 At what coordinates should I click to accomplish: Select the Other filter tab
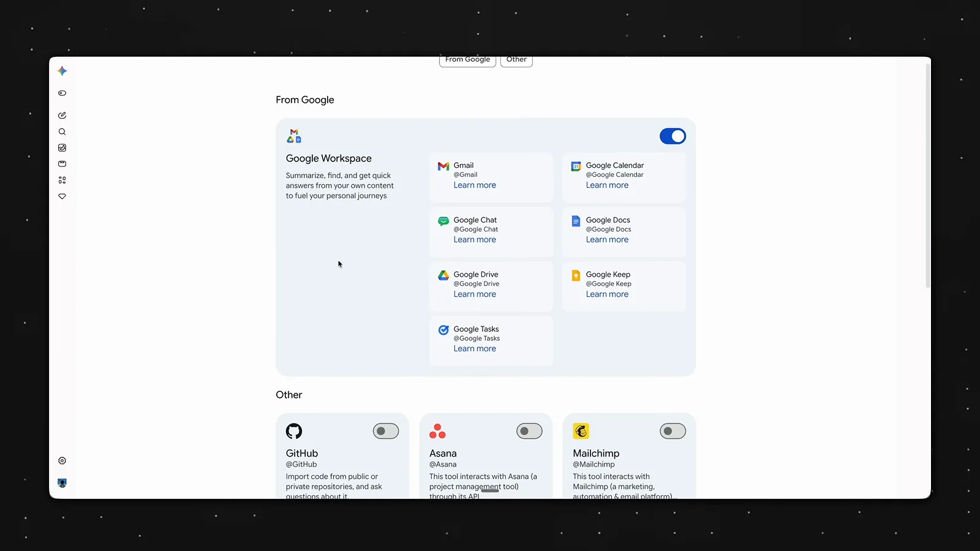[516, 61]
